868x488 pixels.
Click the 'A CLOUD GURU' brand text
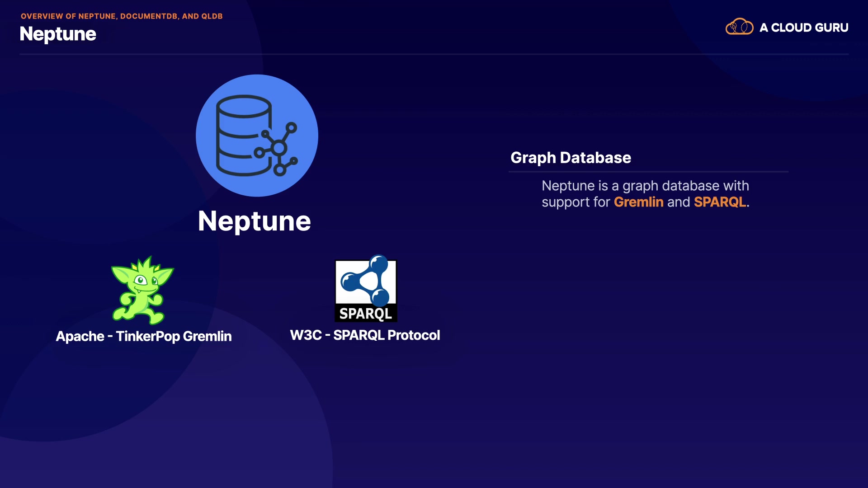click(804, 28)
